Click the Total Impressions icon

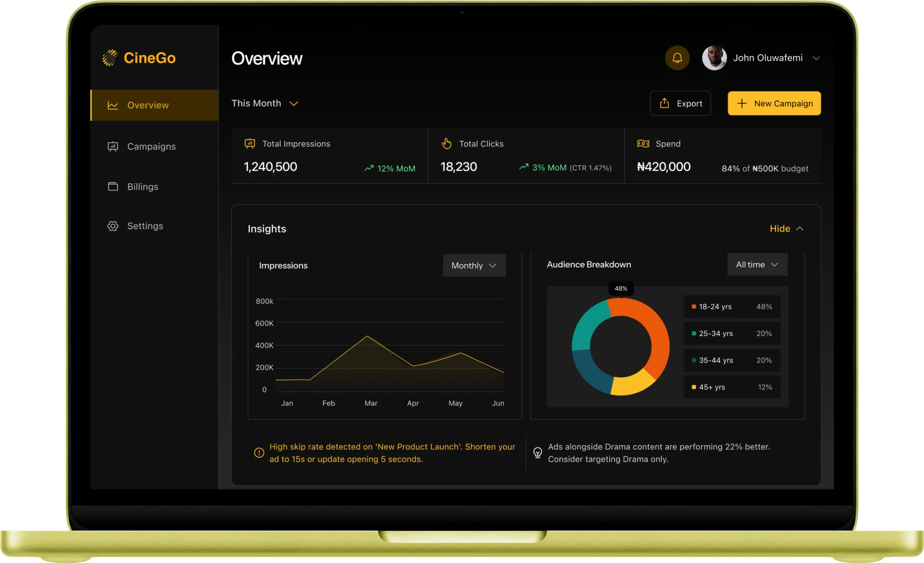(250, 144)
